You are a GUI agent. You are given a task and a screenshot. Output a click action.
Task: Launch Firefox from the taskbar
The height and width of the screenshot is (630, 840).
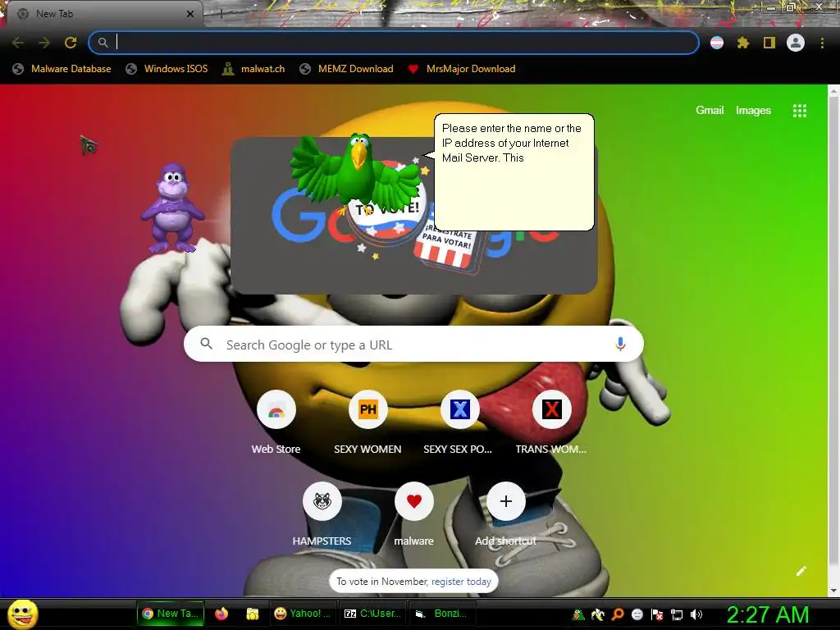pos(221,614)
